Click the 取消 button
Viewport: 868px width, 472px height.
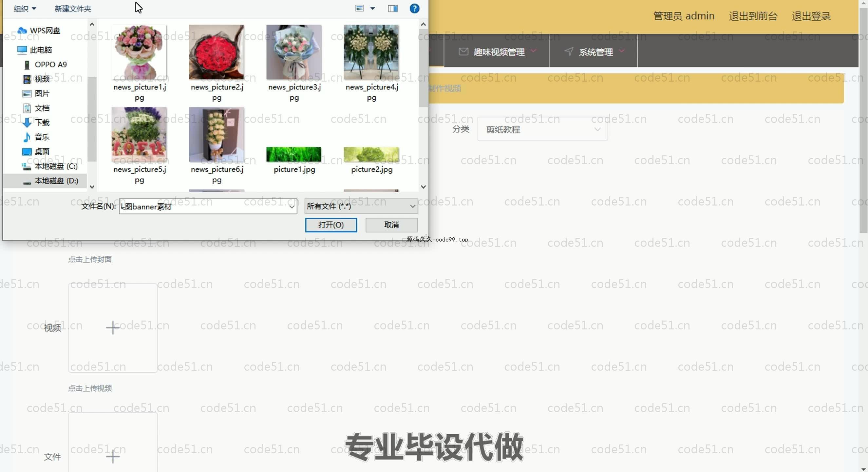pos(391,225)
